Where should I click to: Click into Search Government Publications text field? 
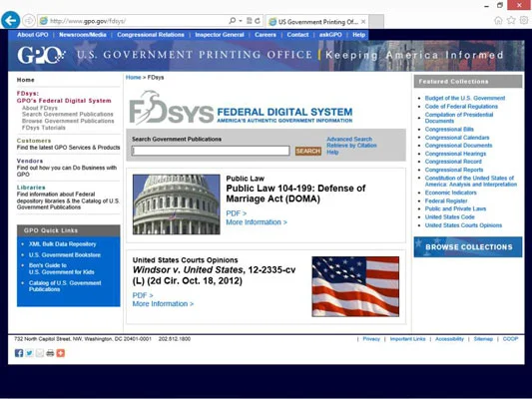click(211, 151)
